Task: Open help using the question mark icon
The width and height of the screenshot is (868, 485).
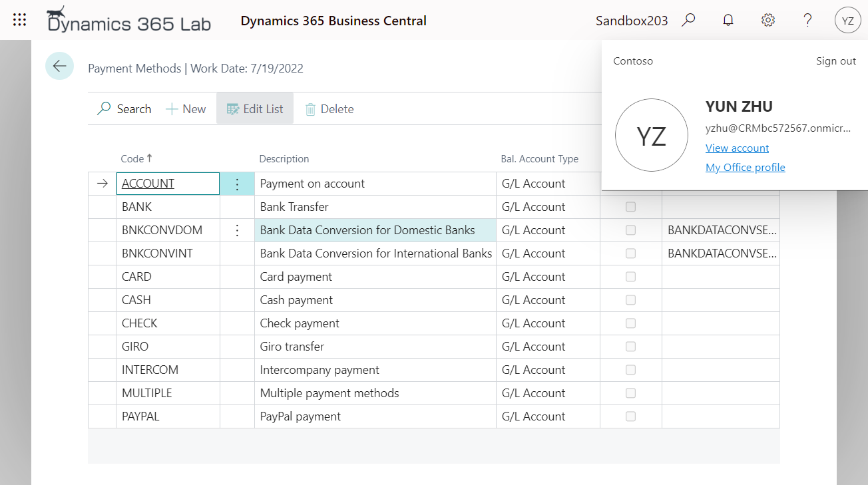Action: tap(807, 19)
